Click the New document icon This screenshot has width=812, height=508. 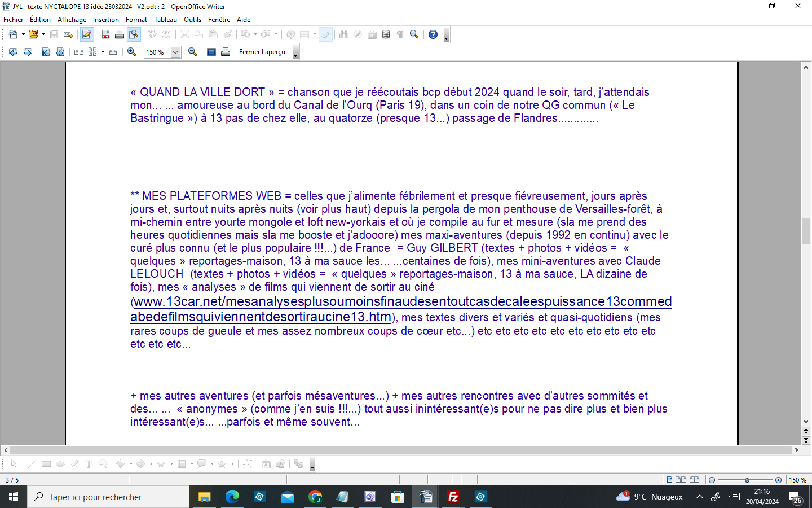coord(12,34)
